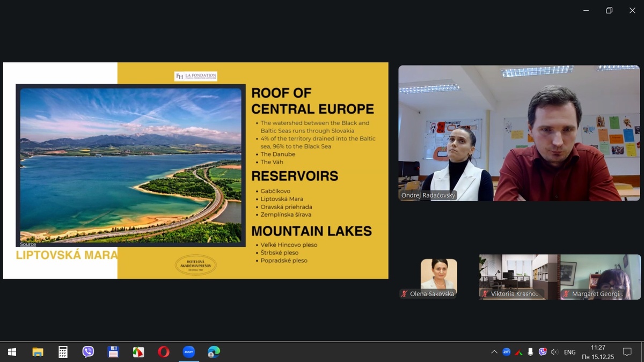The width and height of the screenshot is (644, 362).
Task: Open Microsoft Edge from the taskbar
Action: point(214,352)
